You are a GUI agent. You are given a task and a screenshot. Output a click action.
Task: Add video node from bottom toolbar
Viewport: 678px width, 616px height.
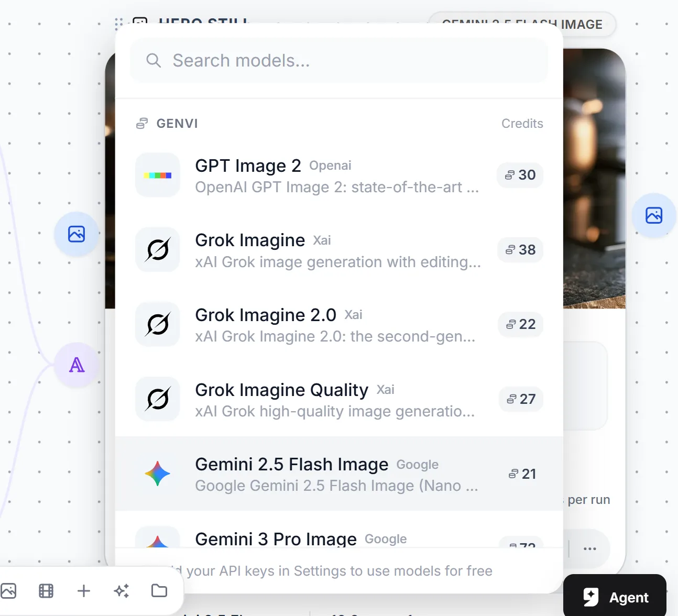(x=46, y=591)
